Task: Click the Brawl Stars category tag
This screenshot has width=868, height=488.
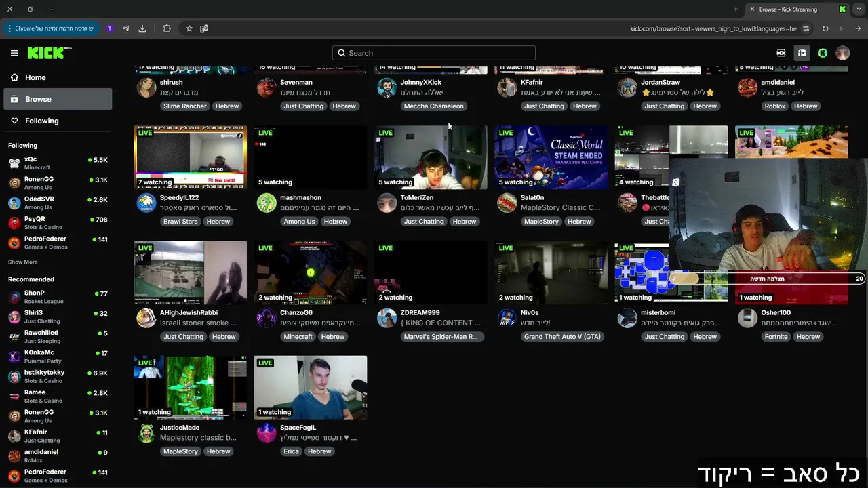Action: pyautogui.click(x=180, y=222)
